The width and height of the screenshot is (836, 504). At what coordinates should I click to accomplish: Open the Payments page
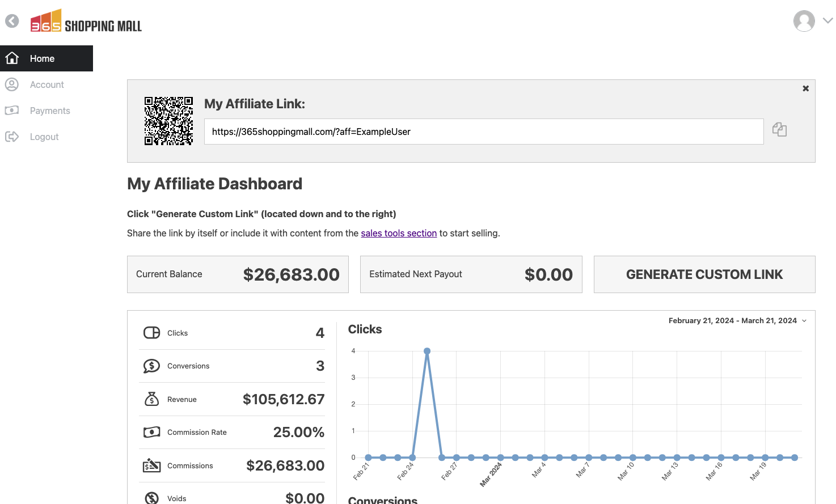click(50, 111)
